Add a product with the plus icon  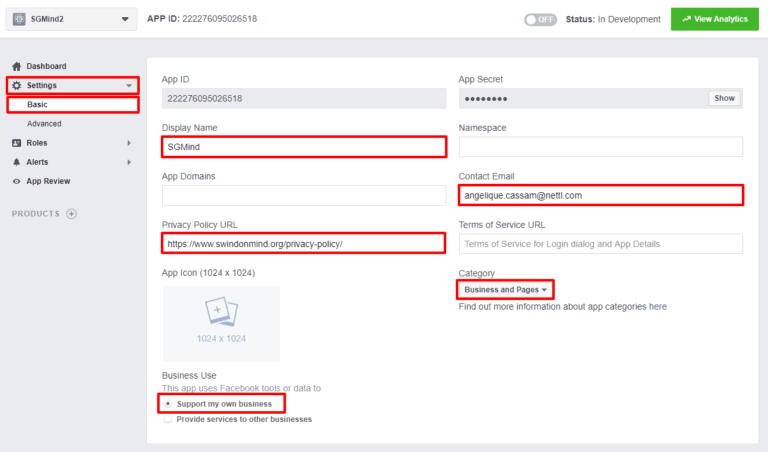click(72, 214)
